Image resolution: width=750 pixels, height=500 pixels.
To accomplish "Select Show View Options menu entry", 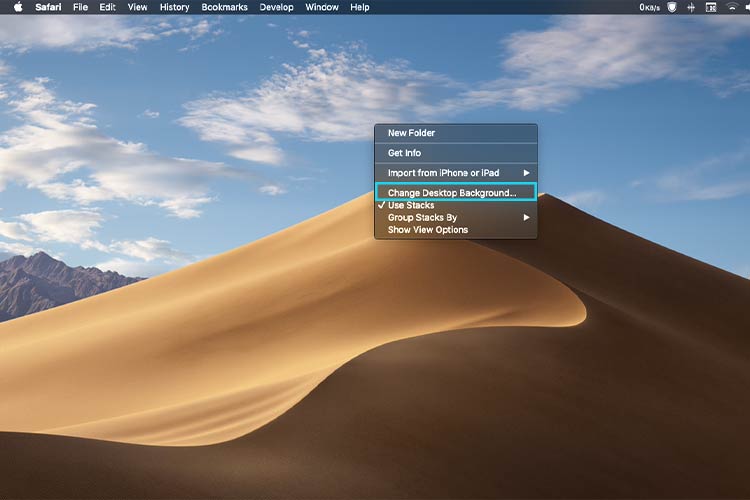I will click(x=427, y=230).
